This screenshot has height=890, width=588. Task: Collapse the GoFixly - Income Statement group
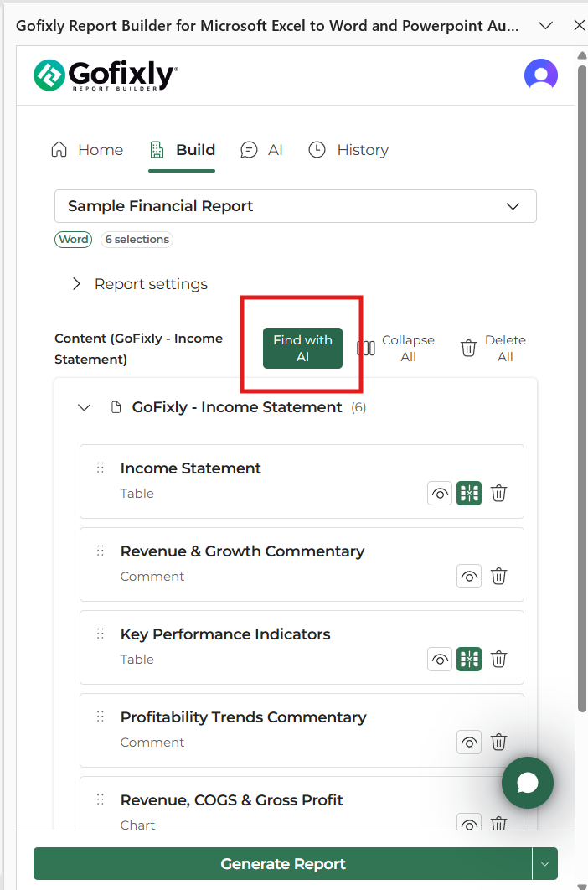[84, 407]
